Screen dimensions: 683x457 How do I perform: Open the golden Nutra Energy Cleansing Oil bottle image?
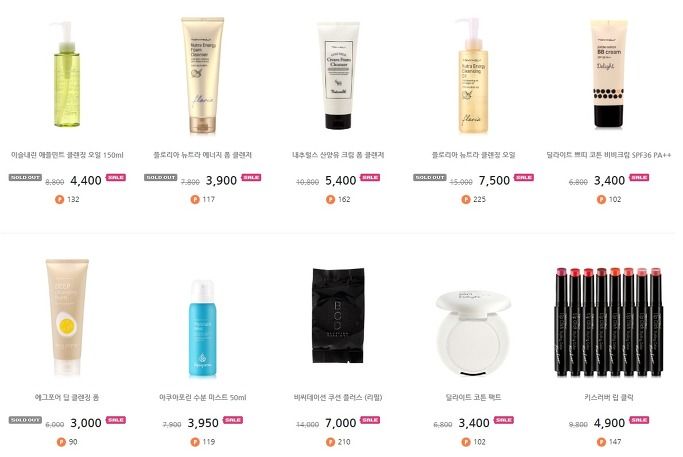(x=473, y=76)
